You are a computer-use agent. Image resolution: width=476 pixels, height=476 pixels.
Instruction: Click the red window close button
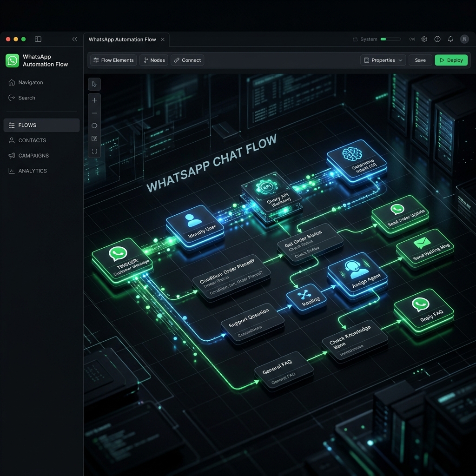(8, 39)
